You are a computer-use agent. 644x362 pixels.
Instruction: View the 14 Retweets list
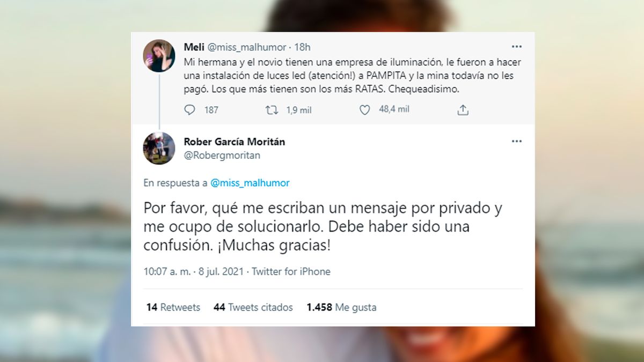click(x=173, y=307)
